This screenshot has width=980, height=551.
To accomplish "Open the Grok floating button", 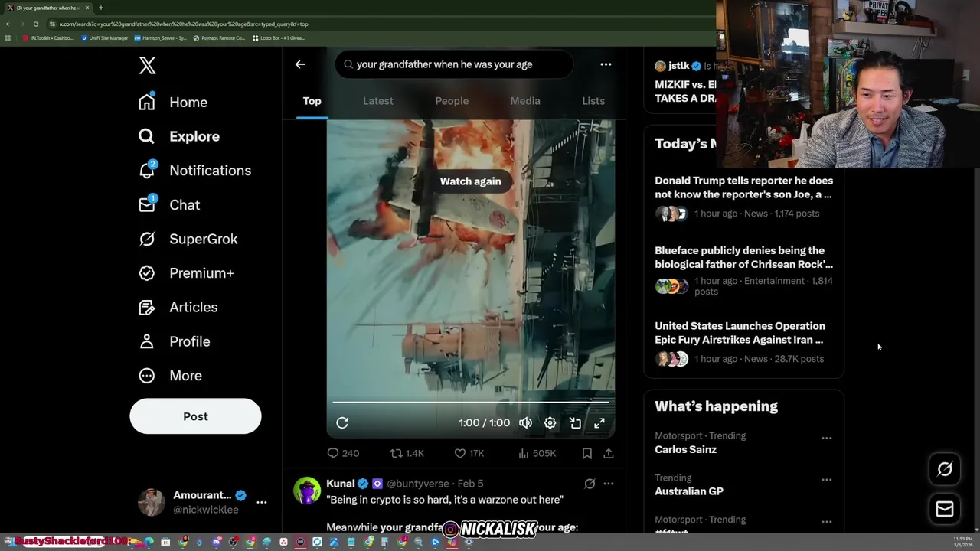I will tap(945, 469).
